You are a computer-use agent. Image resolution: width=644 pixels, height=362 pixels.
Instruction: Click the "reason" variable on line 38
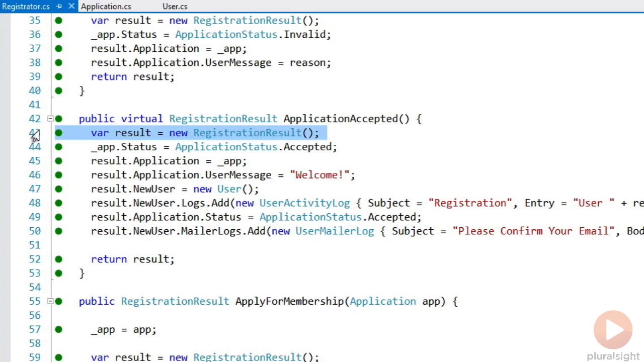(x=307, y=63)
